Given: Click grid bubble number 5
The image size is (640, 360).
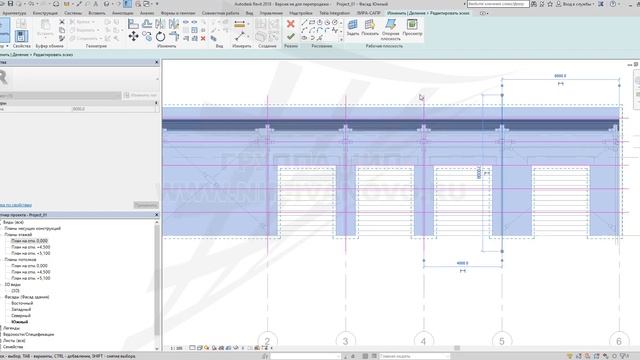Looking at the screenshot, I should point(502,341).
